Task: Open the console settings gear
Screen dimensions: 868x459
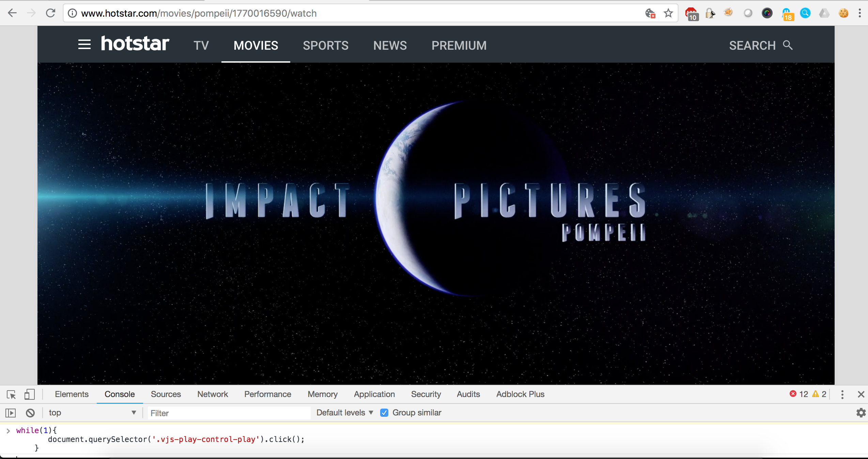Action: (x=861, y=413)
